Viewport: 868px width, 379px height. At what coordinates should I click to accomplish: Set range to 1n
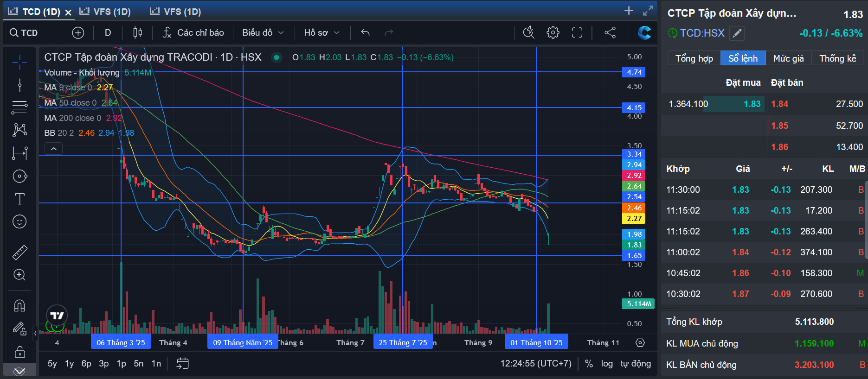pos(156,364)
